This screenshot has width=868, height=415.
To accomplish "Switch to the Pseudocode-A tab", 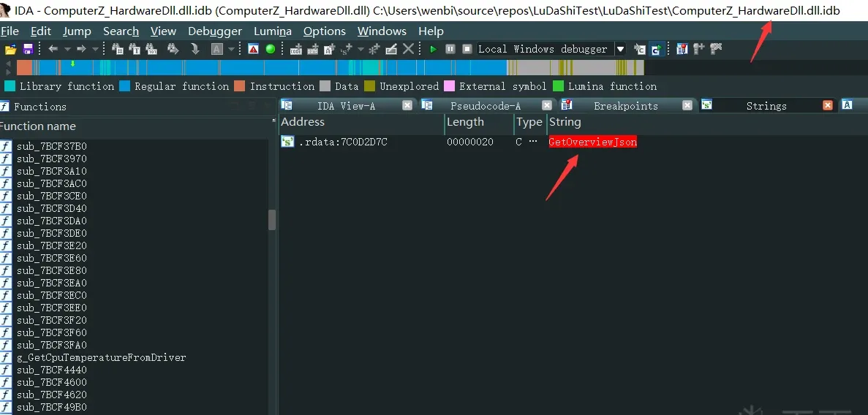I will tap(486, 106).
